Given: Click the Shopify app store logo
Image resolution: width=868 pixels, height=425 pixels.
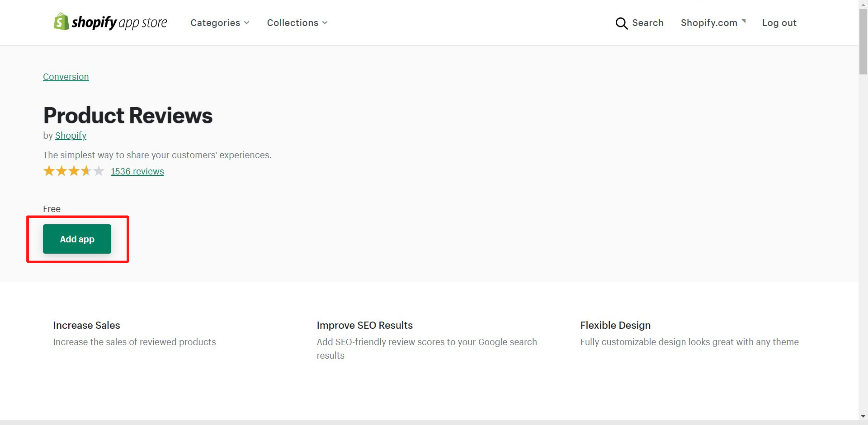Looking at the screenshot, I should pos(110,22).
